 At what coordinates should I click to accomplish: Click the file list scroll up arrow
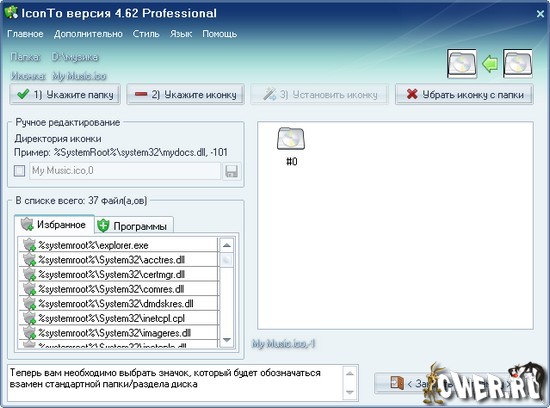coord(227,245)
